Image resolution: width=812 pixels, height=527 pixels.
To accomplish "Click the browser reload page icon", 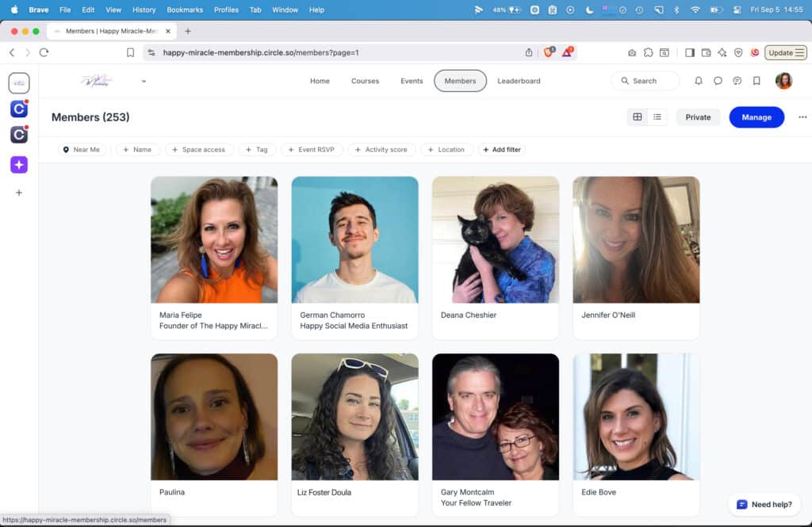I will coord(44,52).
